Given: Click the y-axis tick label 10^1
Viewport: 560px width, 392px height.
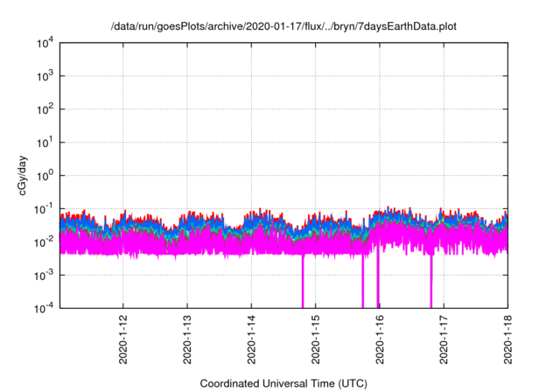Looking at the screenshot, I should 45,143.
